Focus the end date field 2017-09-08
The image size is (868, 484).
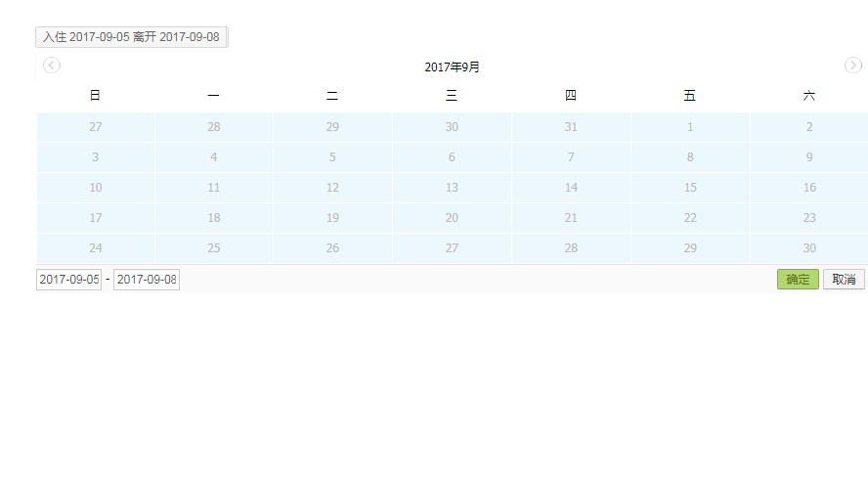coord(146,280)
